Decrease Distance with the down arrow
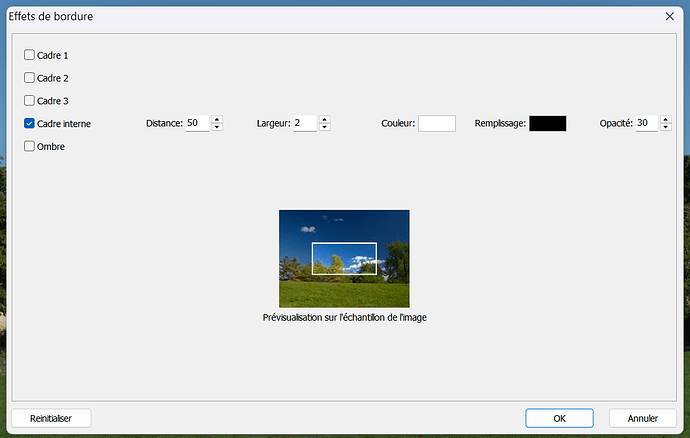Screen dimensions: 690x438 point(217,128)
